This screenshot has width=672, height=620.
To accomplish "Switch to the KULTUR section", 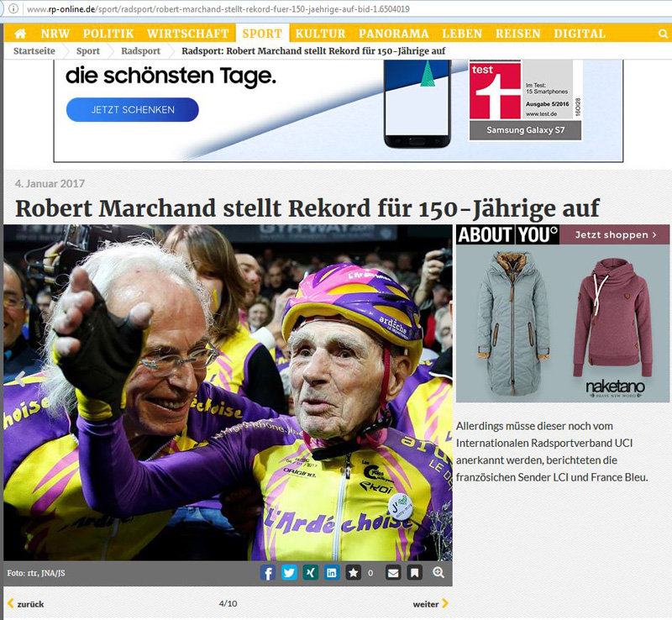I will coord(320,34).
